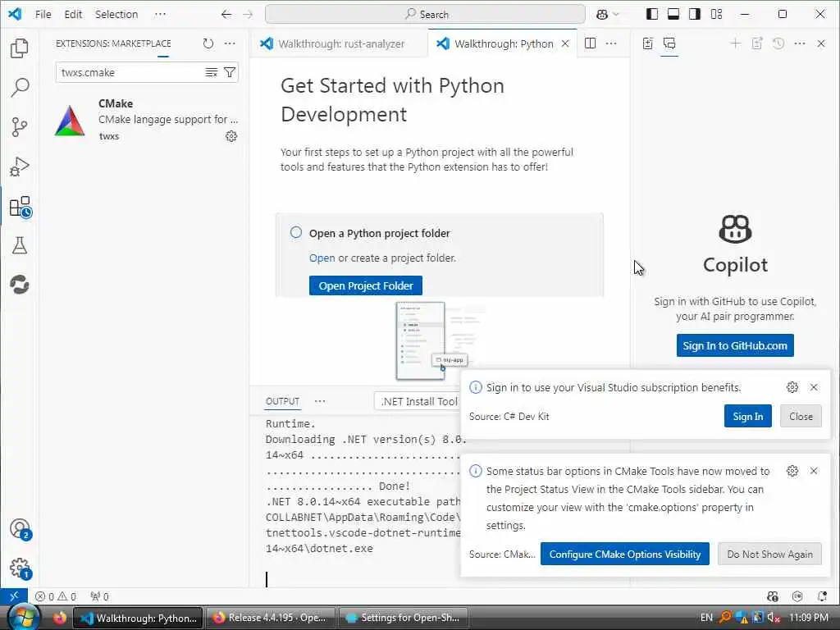Open output panel more views ellipsis
Screen dimensions: 840x630
click(320, 401)
